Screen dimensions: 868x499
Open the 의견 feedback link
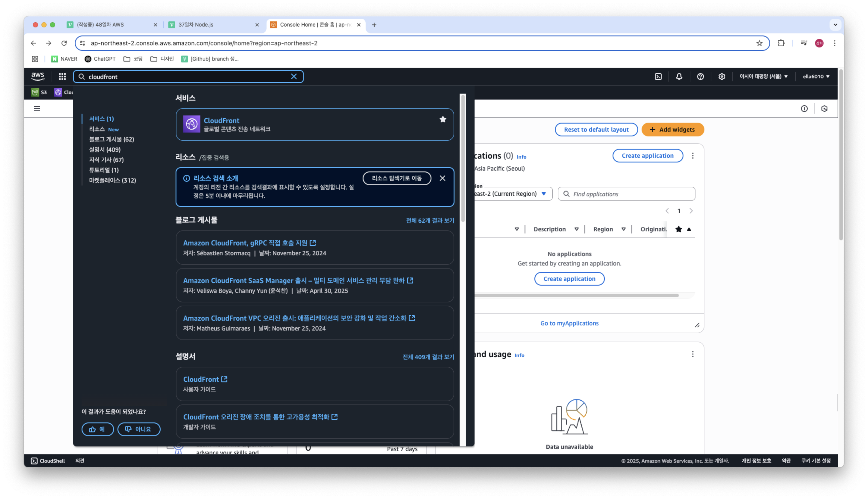coord(80,461)
